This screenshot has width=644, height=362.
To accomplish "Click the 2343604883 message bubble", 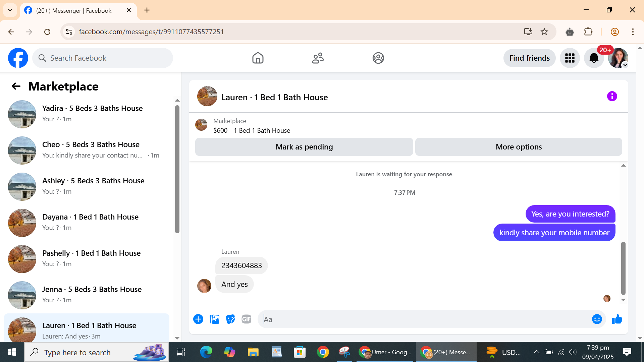I will tap(241, 265).
